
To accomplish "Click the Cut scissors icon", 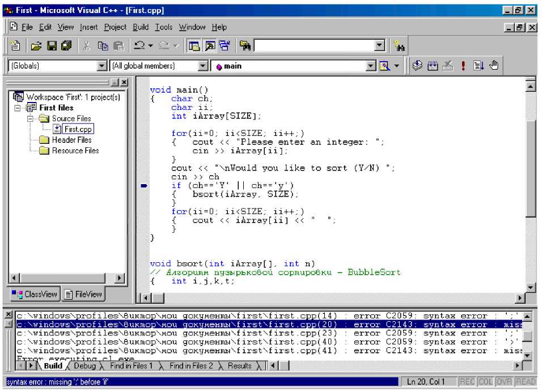I will (x=86, y=45).
